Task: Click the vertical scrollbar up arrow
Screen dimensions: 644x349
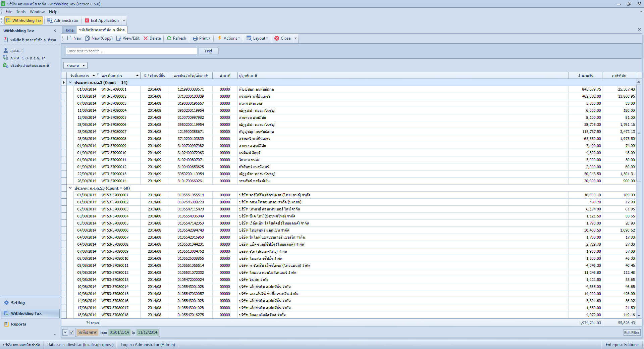Action: pos(639,82)
